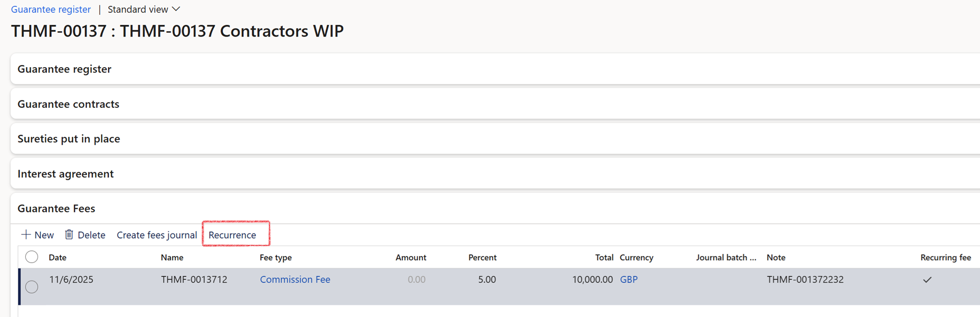Open the GBP currency link
This screenshot has width=980, height=317.
pyautogui.click(x=629, y=279)
